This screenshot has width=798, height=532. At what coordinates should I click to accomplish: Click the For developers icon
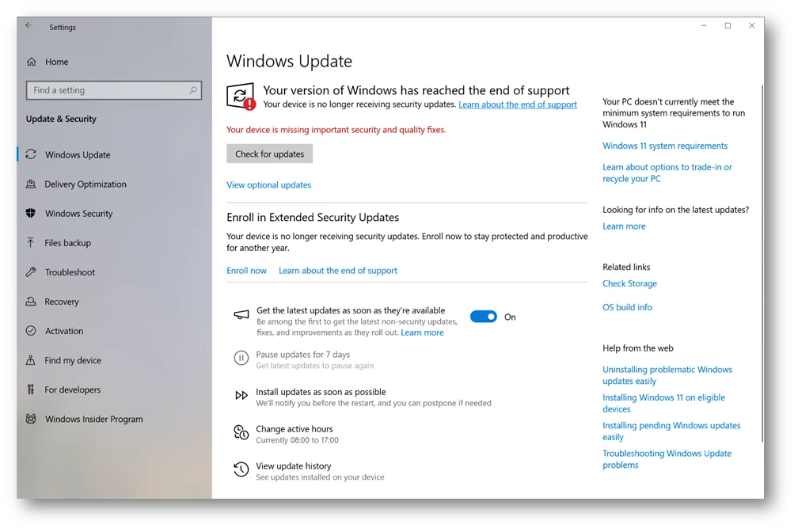click(x=31, y=389)
